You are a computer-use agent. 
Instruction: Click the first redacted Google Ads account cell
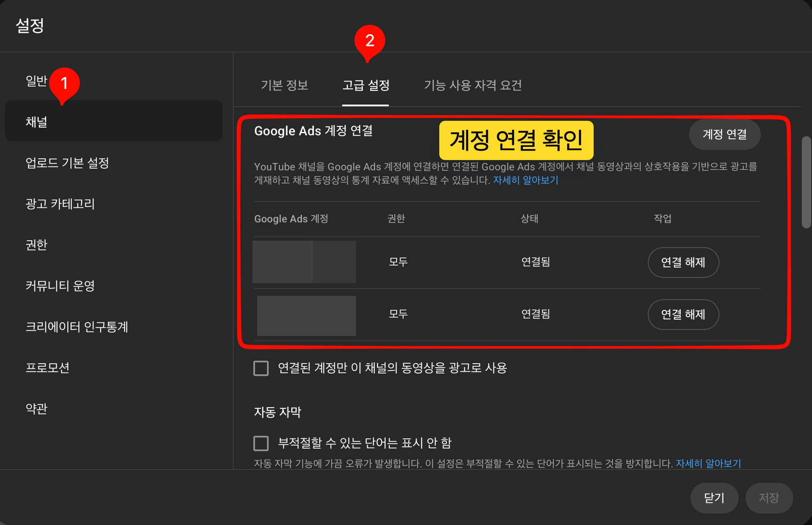coord(304,262)
